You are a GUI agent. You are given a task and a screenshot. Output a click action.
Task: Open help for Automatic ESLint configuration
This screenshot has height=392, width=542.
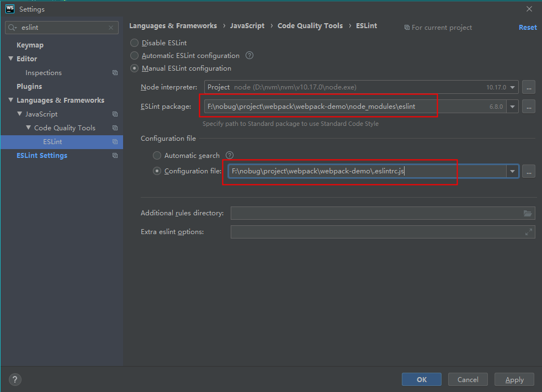249,55
